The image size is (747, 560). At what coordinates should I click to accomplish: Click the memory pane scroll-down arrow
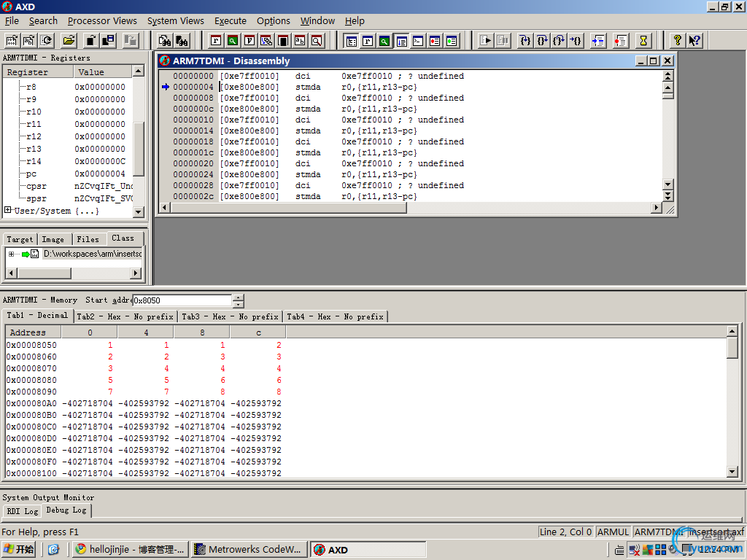pyautogui.click(x=732, y=472)
